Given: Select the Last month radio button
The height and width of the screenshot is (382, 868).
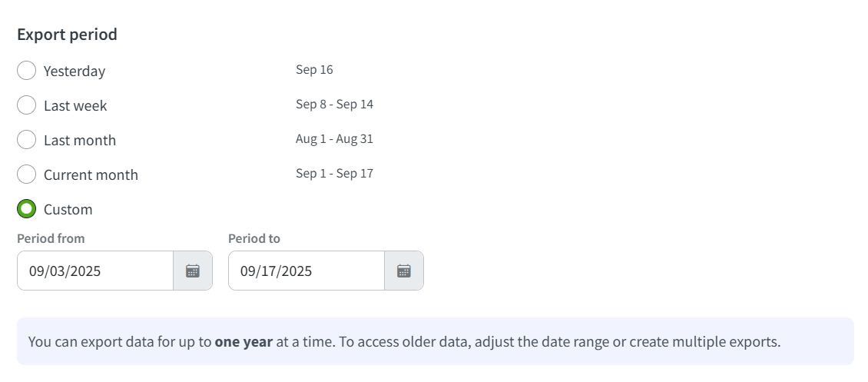Looking at the screenshot, I should pos(26,140).
